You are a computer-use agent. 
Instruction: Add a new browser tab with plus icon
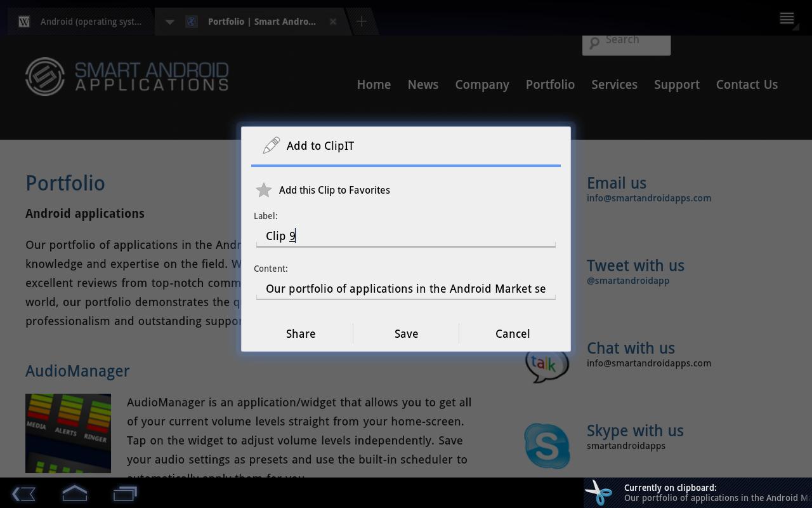click(362, 22)
